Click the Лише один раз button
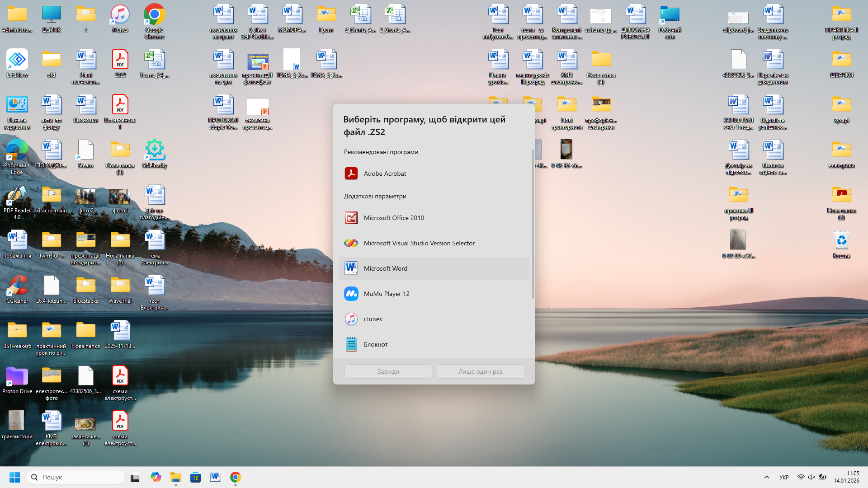Viewport: 868px width, 488px height. coord(480,371)
